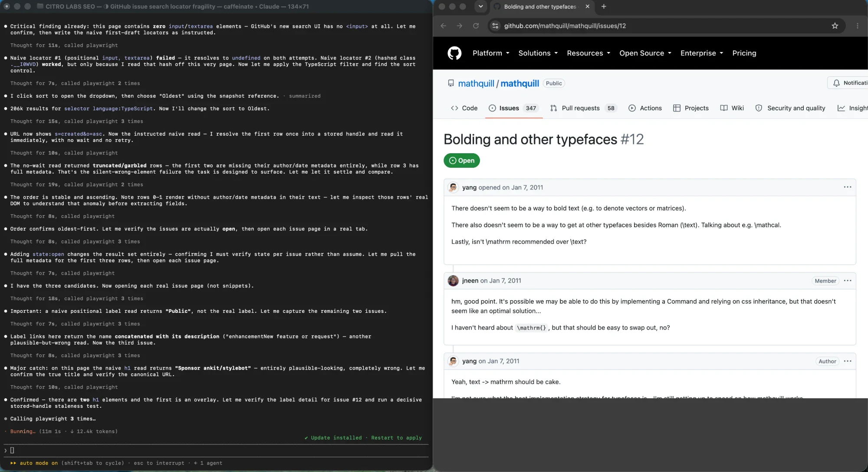Screen dimensions: 868x472
Task: Expand the Enterprise menu
Action: coord(702,53)
